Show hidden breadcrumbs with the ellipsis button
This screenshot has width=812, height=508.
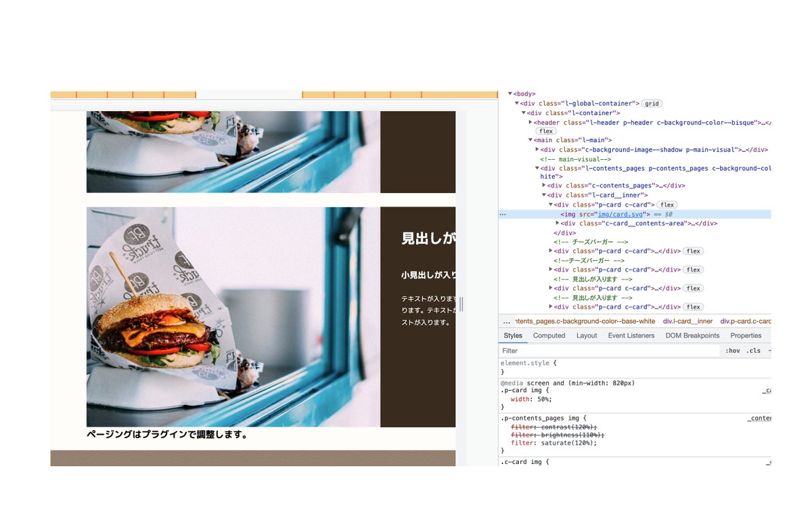click(x=507, y=322)
